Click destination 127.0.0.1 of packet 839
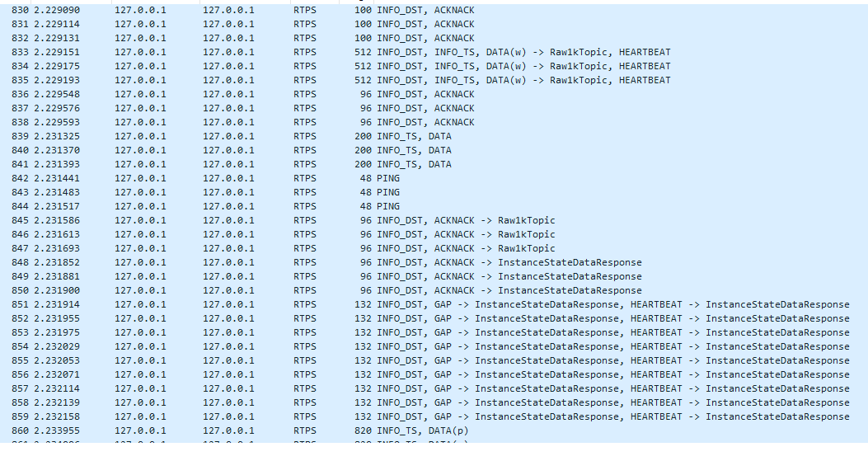The width and height of the screenshot is (868, 475). pyautogui.click(x=228, y=136)
